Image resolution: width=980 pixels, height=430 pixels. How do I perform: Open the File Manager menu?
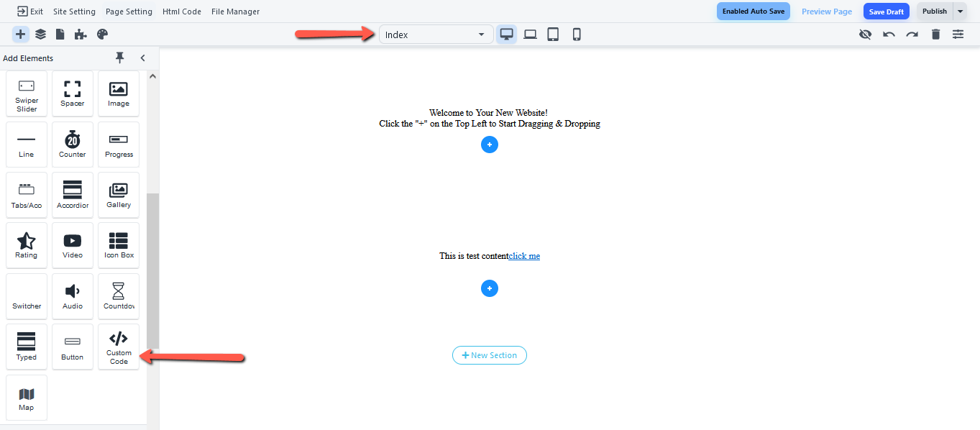[x=235, y=12]
